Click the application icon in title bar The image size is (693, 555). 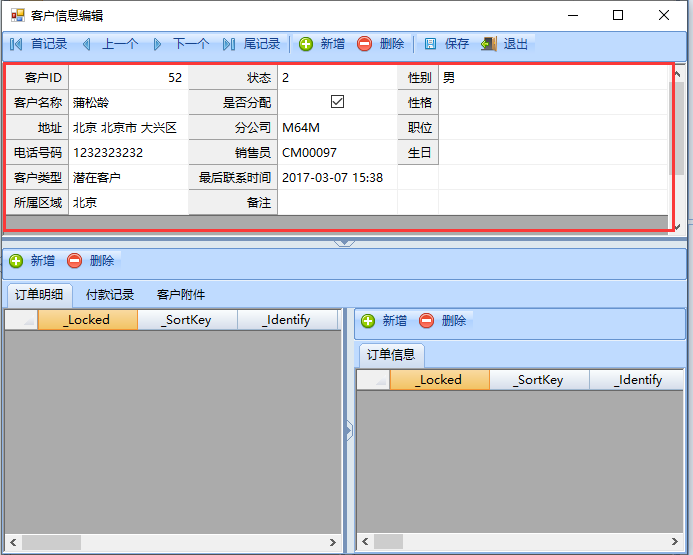pos(18,15)
